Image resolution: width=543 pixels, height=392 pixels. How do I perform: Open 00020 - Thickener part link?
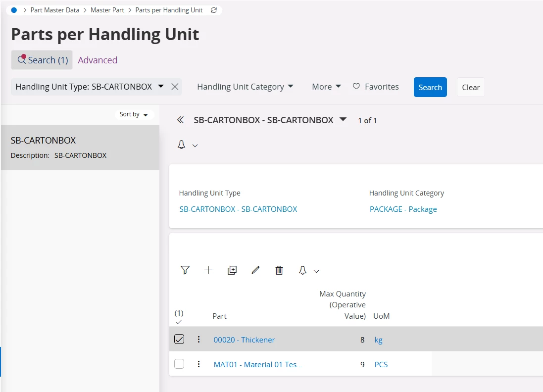pyautogui.click(x=244, y=340)
